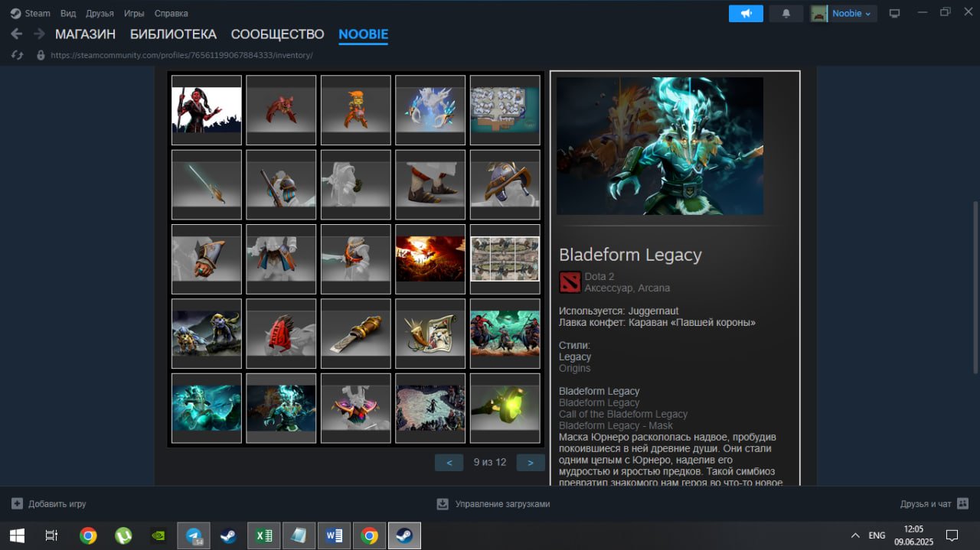Open Task View on the taskbar
The height and width of the screenshot is (550, 980).
(51, 535)
